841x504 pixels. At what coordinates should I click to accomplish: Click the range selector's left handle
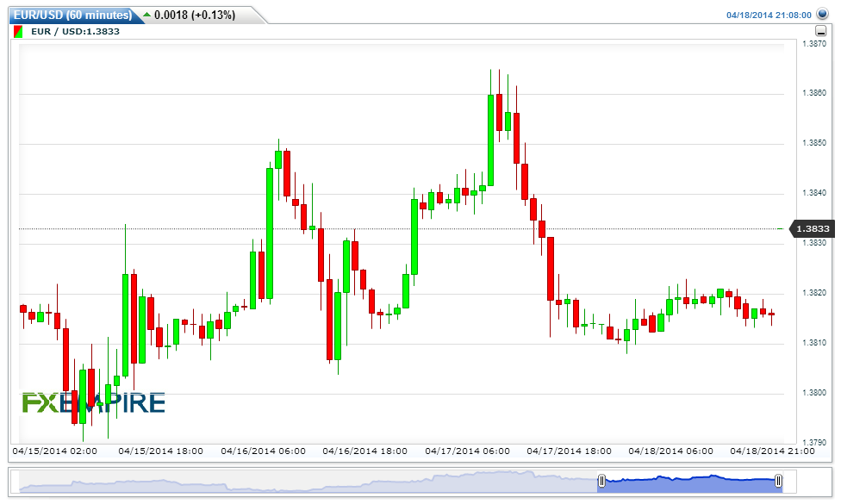(x=601, y=481)
